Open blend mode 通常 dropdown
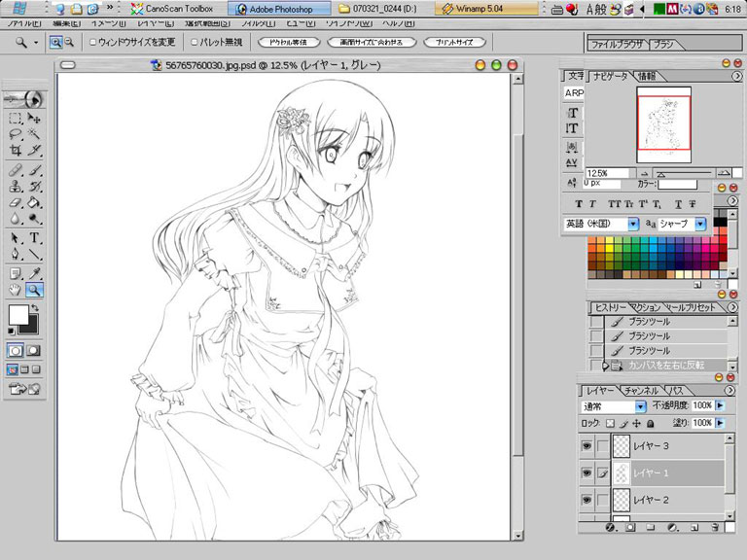The height and width of the screenshot is (560, 747). coord(640,406)
